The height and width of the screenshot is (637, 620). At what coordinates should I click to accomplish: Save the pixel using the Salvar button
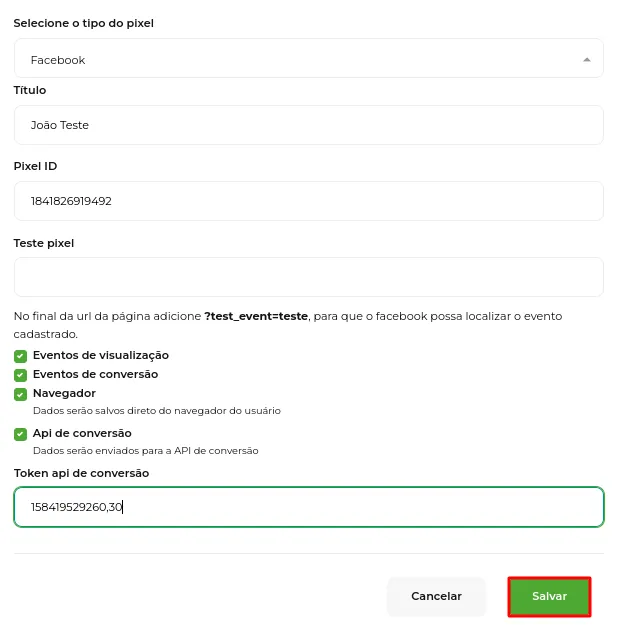[x=549, y=596]
